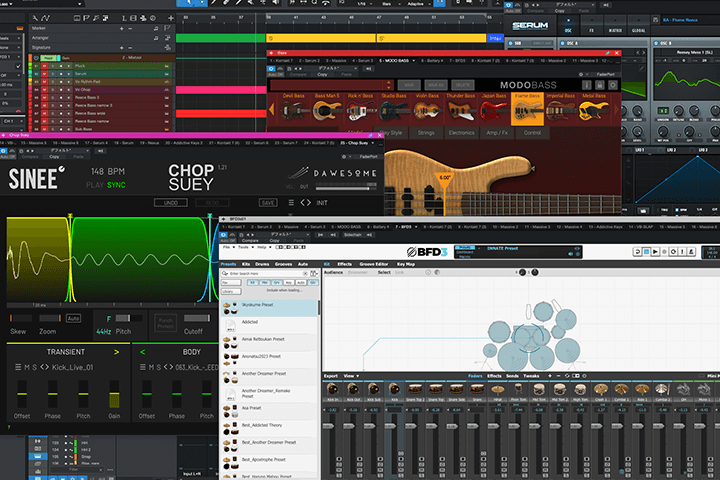Open the Control tab in MODO BASS

point(532,133)
